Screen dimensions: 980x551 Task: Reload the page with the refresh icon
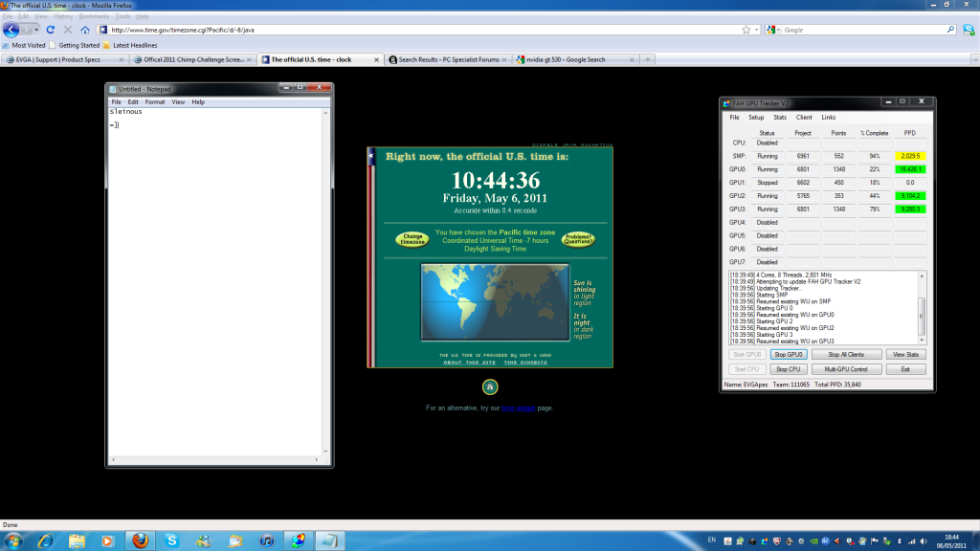(x=51, y=30)
